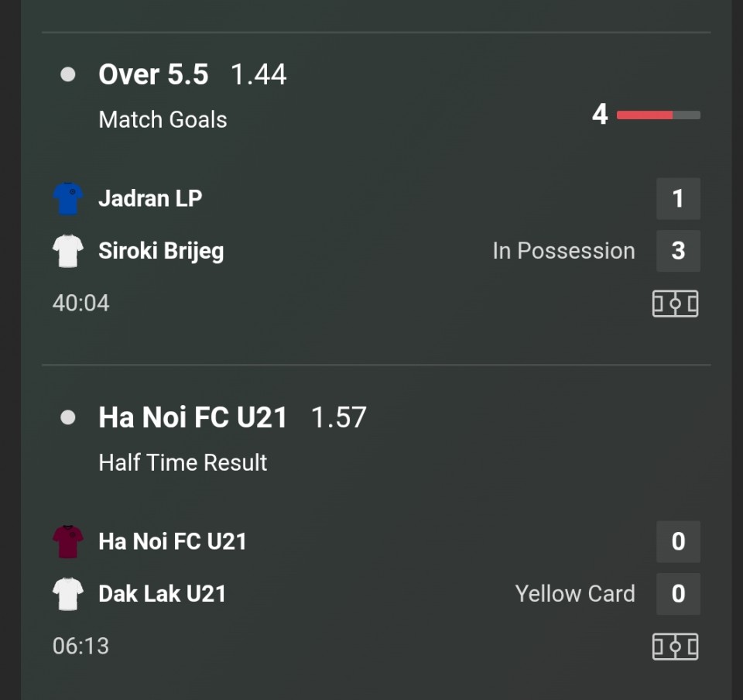Select the Siroki Brijeg team name
743x700 pixels.
coord(161,251)
